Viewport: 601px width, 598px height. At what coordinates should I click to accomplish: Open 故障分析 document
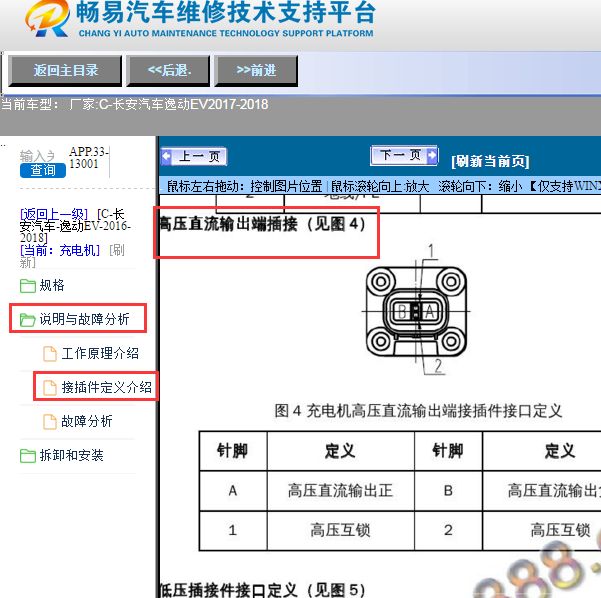coord(87,421)
